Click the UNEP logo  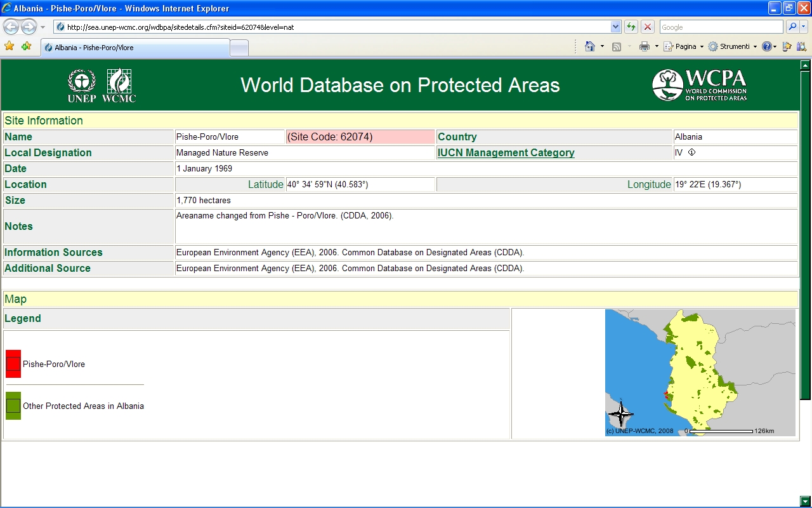pyautogui.click(x=82, y=86)
